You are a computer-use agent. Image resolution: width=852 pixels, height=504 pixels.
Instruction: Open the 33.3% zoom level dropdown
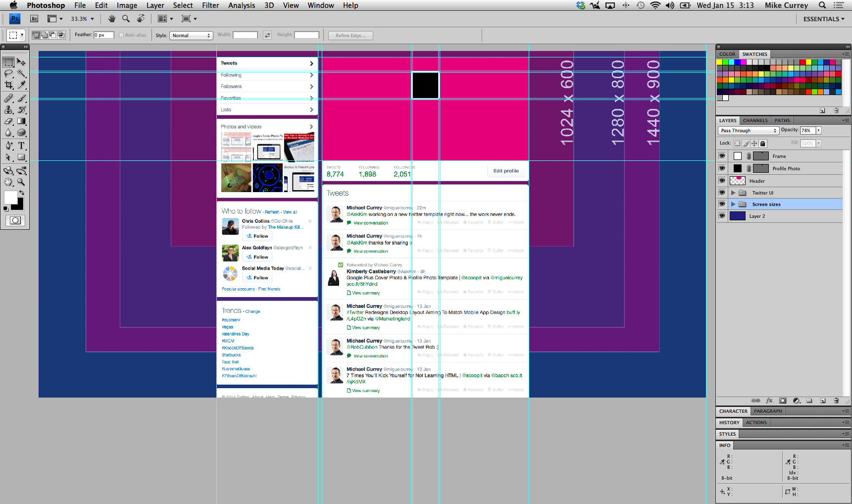[x=92, y=19]
